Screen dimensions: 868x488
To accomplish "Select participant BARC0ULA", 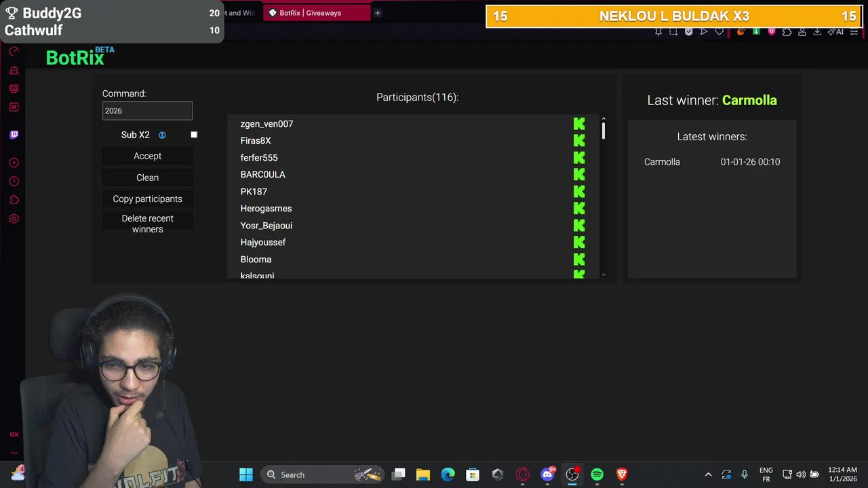I will [262, 174].
